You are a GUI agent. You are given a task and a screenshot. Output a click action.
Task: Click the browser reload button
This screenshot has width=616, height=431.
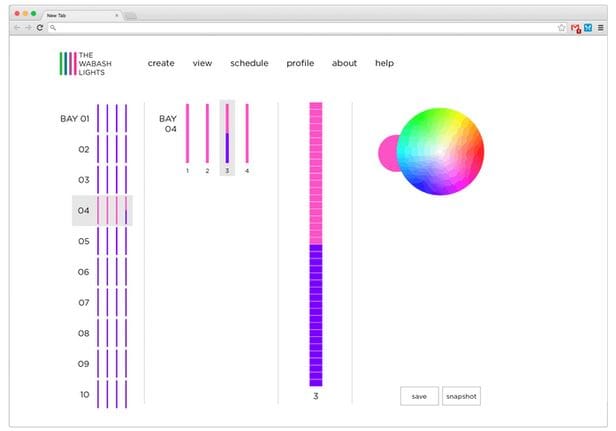40,28
